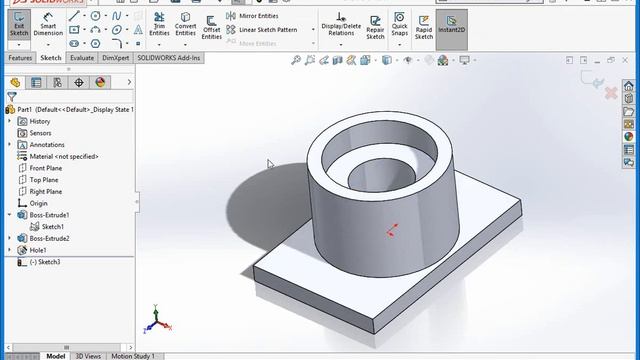
Task: Activate Convert Entities tool
Action: [185, 24]
